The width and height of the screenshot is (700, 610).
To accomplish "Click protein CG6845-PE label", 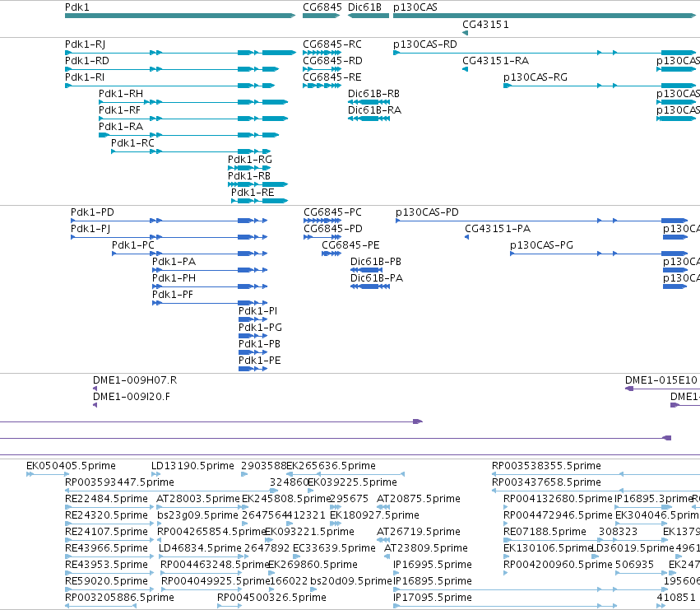I will 350,245.
